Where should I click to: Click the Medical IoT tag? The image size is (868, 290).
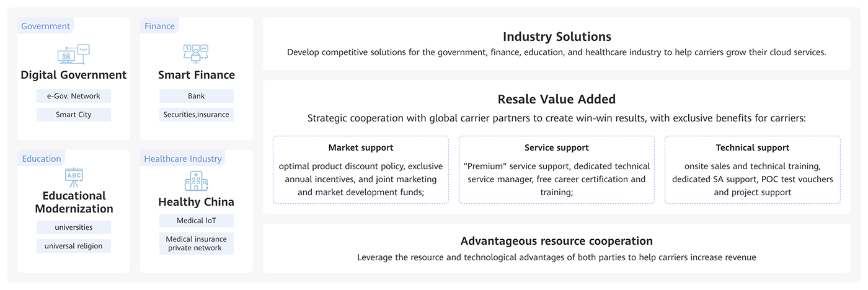pos(196,221)
